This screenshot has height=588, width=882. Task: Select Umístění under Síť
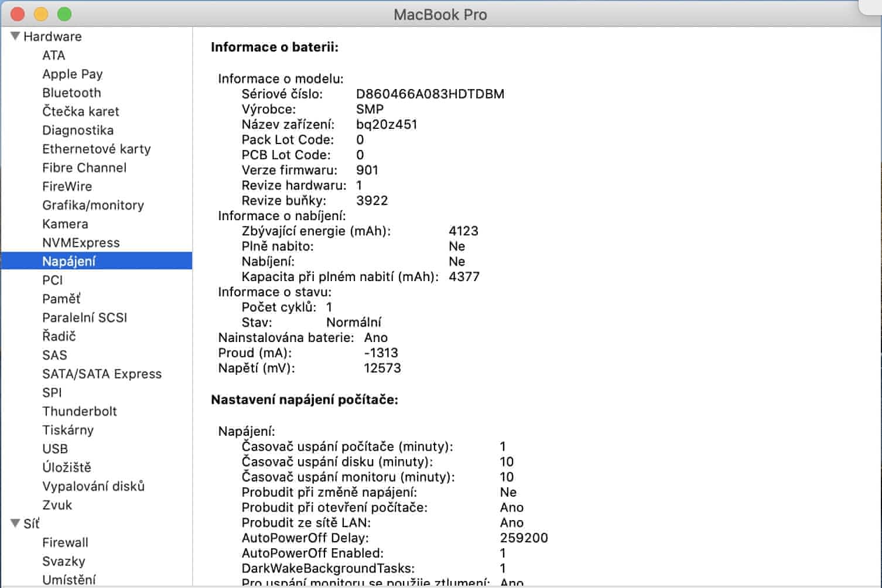coord(69,580)
